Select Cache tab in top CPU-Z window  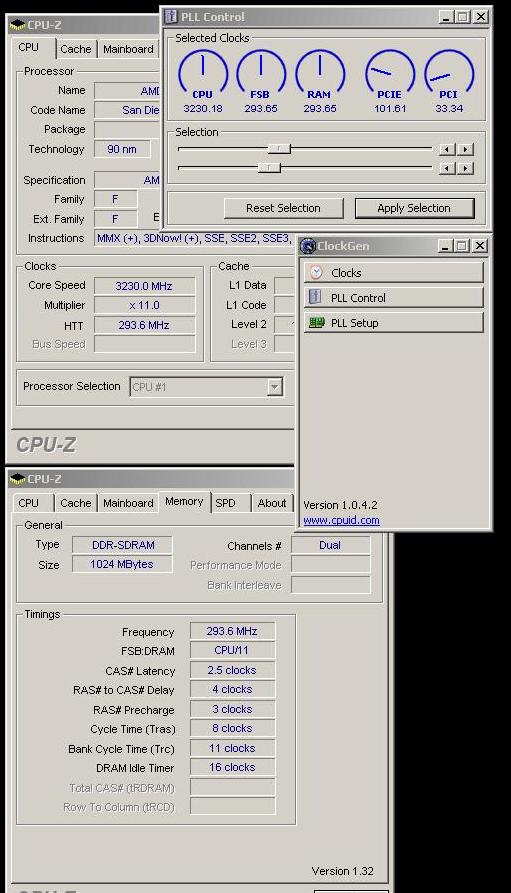76,49
